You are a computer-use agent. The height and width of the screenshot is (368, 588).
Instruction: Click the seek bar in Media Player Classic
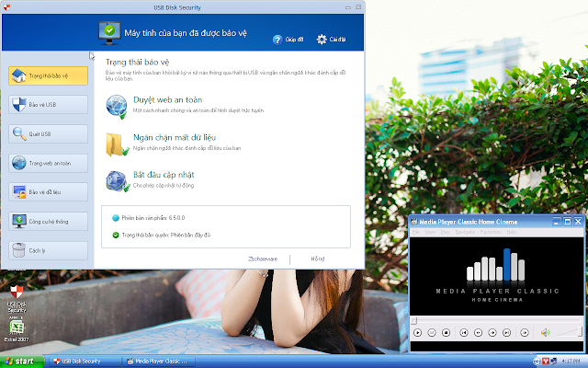(496, 321)
